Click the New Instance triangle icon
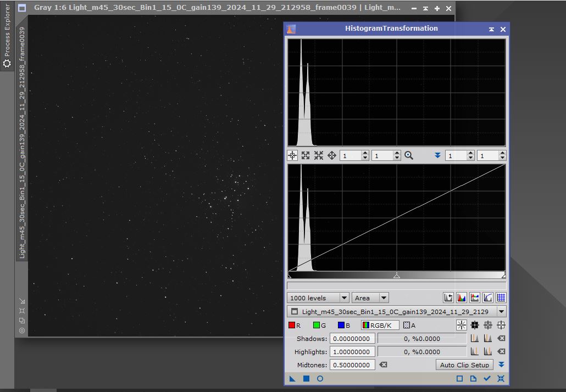Viewport: 566px width, 392px height. (292, 379)
